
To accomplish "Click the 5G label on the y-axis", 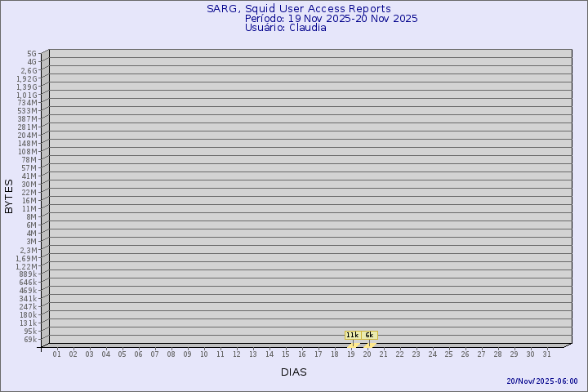I will (32, 54).
